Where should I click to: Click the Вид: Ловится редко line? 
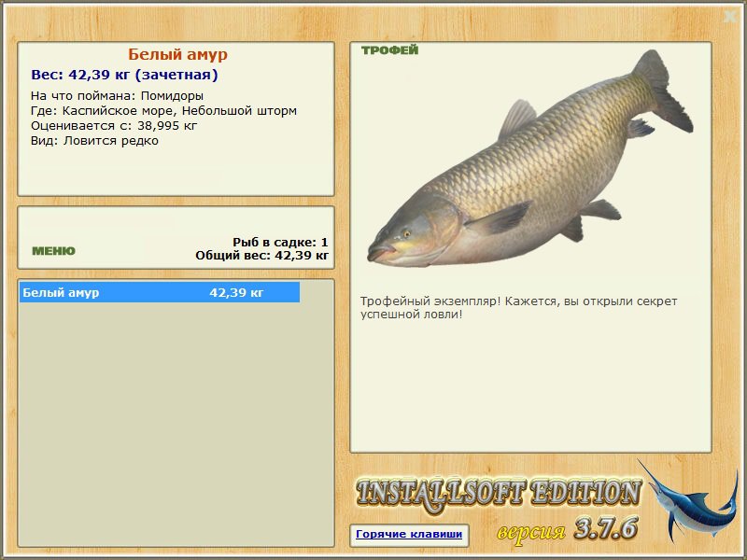pyautogui.click(x=94, y=141)
